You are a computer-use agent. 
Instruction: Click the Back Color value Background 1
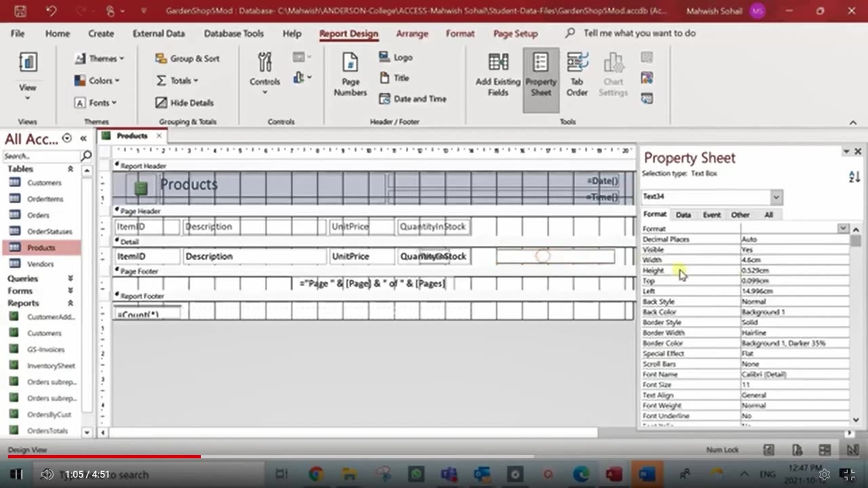pyautogui.click(x=794, y=312)
